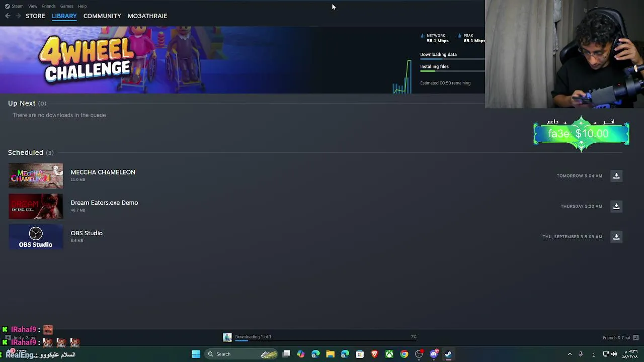Click the bottom download progress bar
644x362 pixels.
pyautogui.click(x=326, y=340)
